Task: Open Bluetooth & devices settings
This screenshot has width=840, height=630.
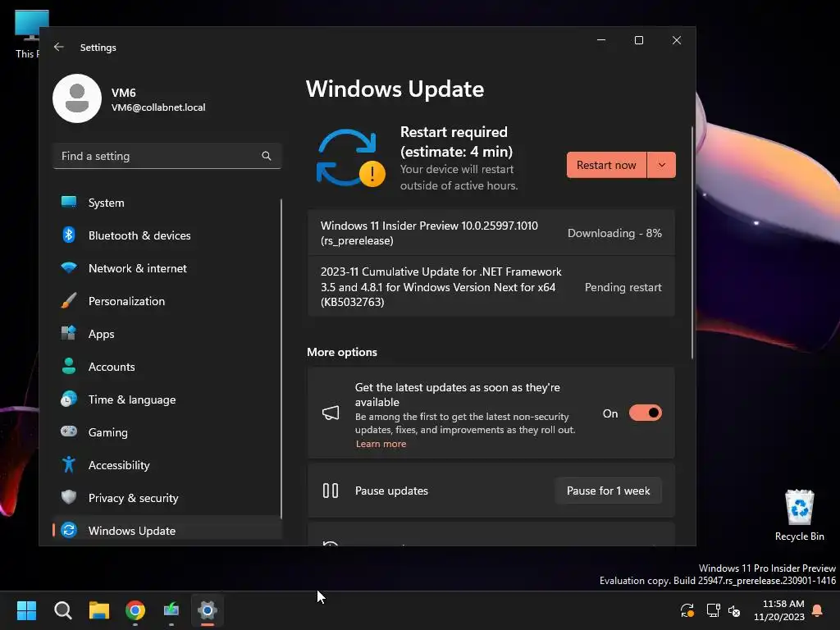Action: click(x=167, y=235)
